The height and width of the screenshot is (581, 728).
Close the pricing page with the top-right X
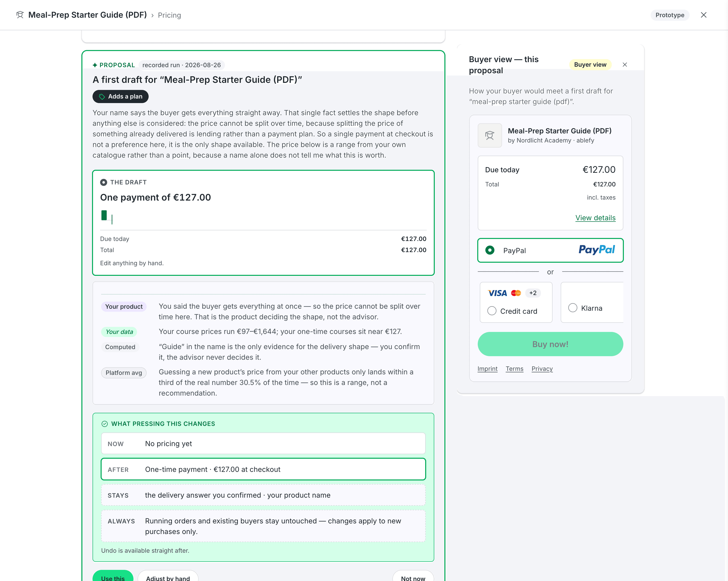(x=703, y=15)
